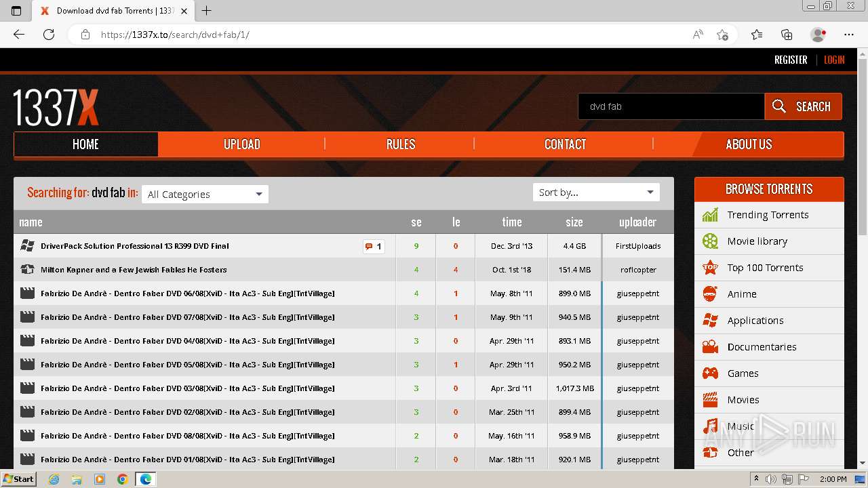Click the icon beside Milton Kapner torrent
Screen dimensions: 868x488
[27, 270]
